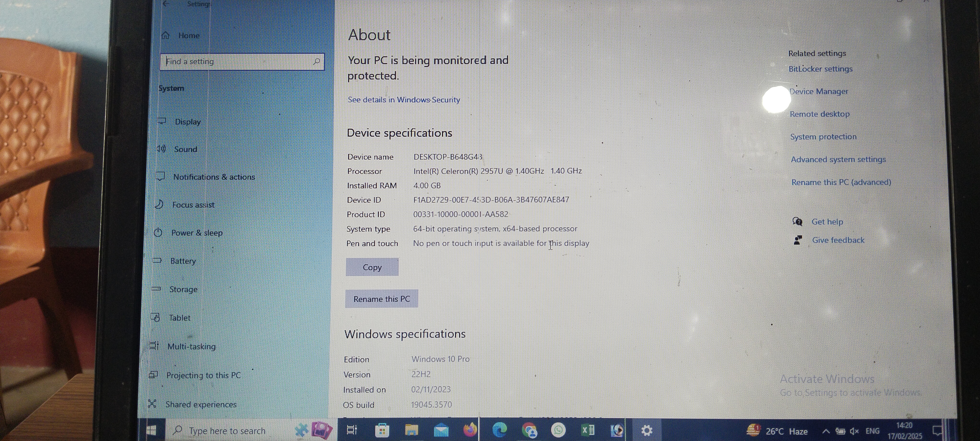
Task: Open Power & sleep settings
Action: [x=188, y=233]
